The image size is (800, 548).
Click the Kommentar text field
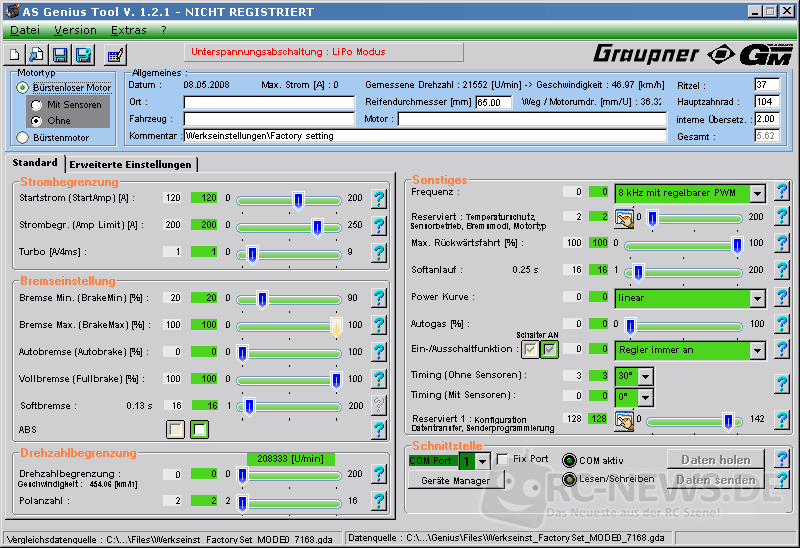(x=425, y=136)
